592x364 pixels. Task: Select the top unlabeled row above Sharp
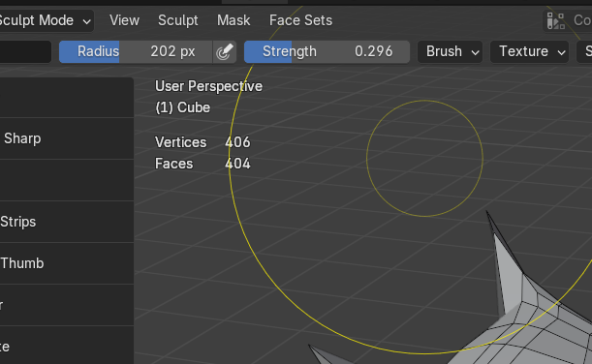tap(67, 98)
